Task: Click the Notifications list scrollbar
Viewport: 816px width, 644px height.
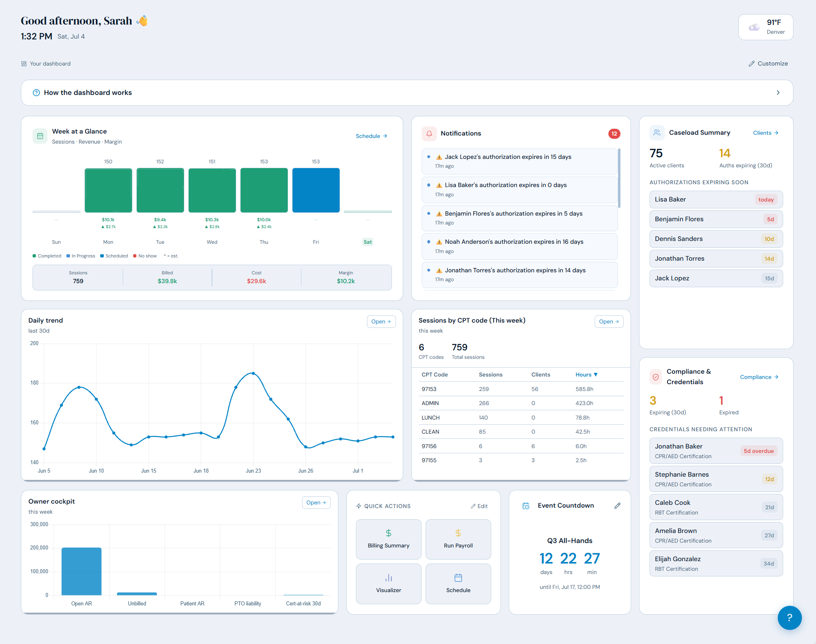Action: tap(619, 178)
